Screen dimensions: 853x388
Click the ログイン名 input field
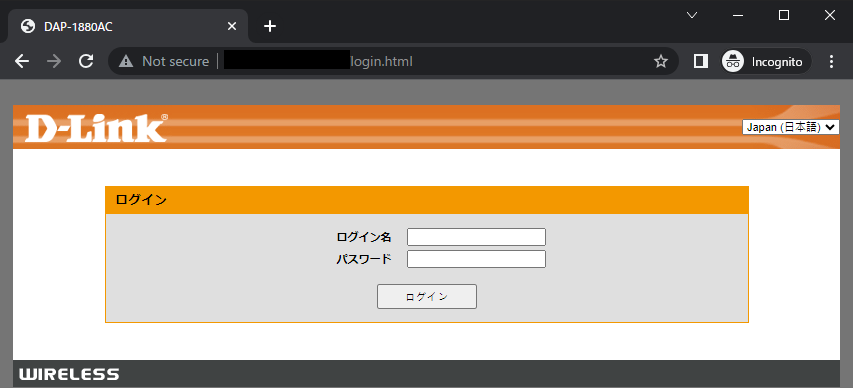tap(476, 237)
